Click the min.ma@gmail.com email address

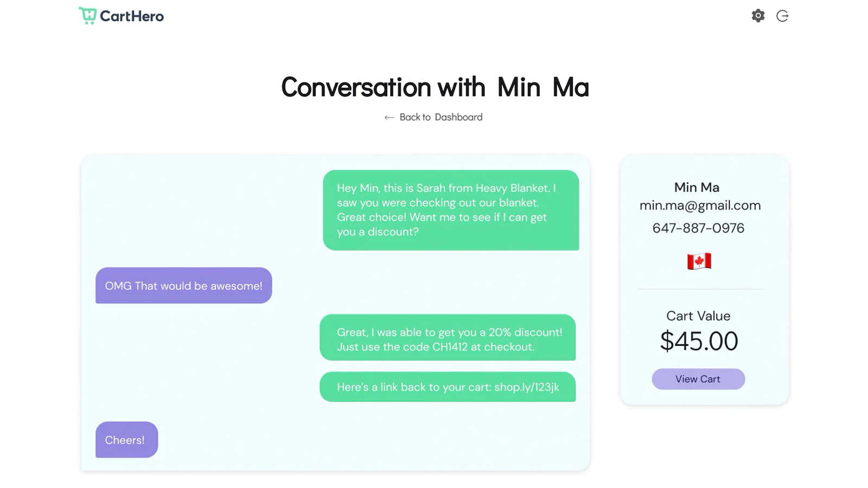point(700,206)
